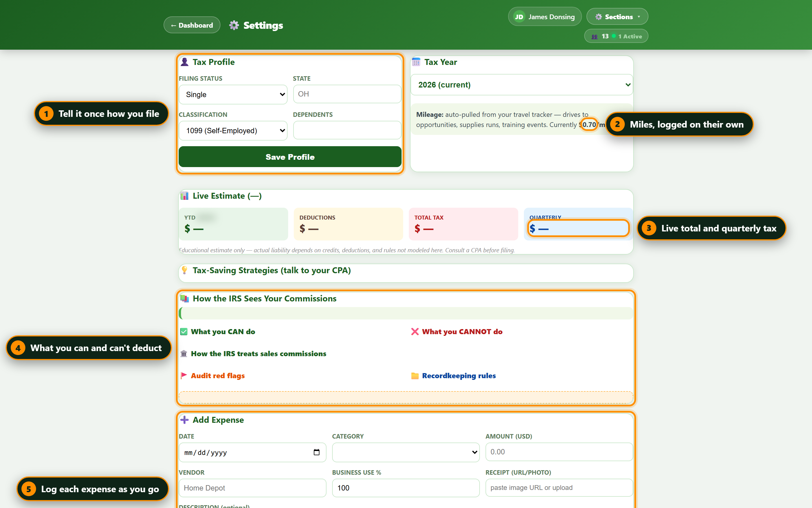Click the plus icon by Add Expense
The image size is (812, 508).
click(184, 420)
